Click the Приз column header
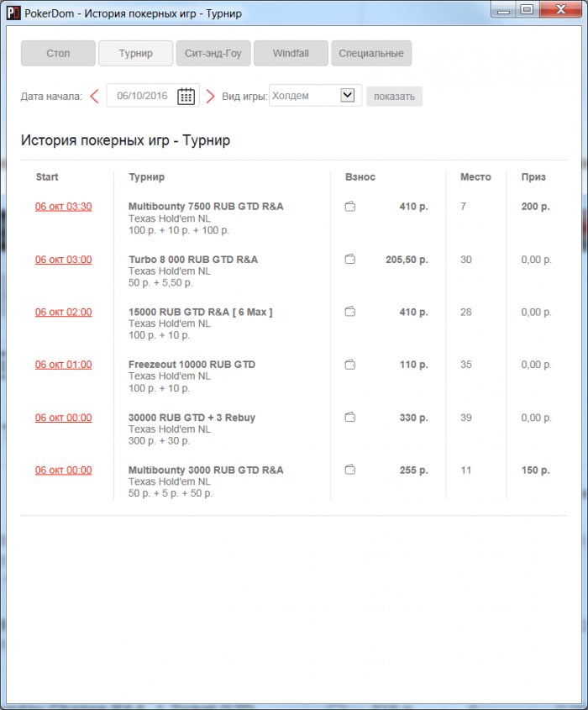Screen dimensions: 588x710 [x=533, y=177]
